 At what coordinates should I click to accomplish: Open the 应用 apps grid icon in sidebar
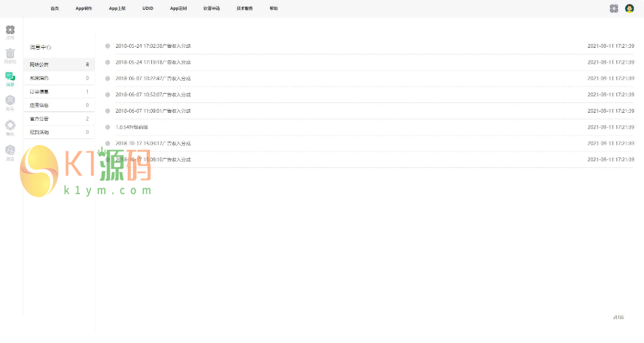click(10, 30)
